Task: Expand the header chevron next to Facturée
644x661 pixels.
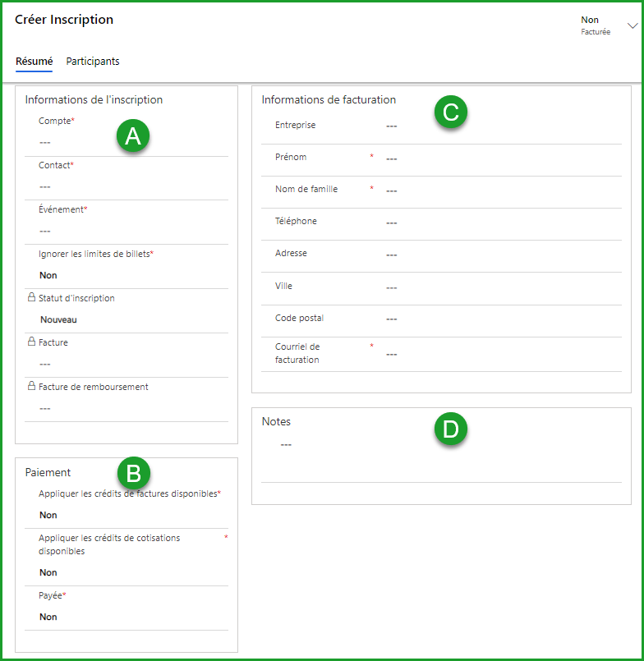Action: (x=632, y=26)
